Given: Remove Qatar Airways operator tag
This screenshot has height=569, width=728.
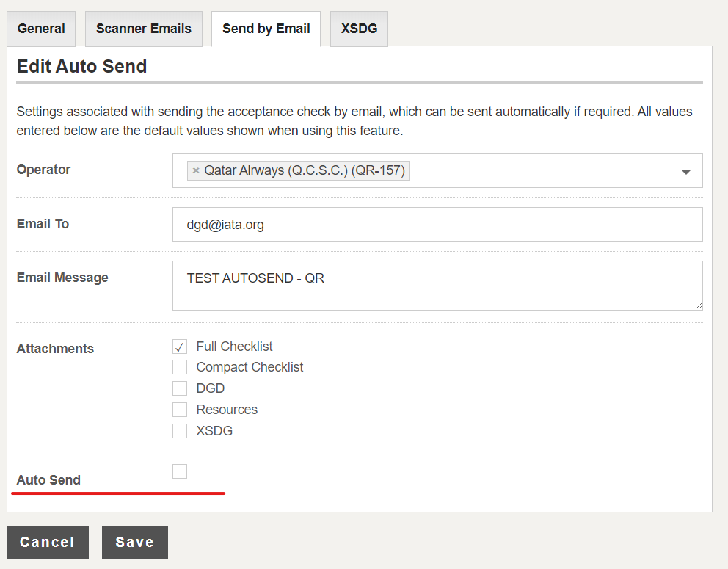Looking at the screenshot, I should point(196,170).
